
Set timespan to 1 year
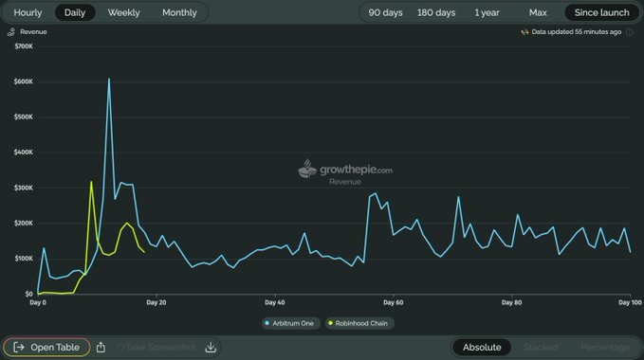(x=487, y=12)
